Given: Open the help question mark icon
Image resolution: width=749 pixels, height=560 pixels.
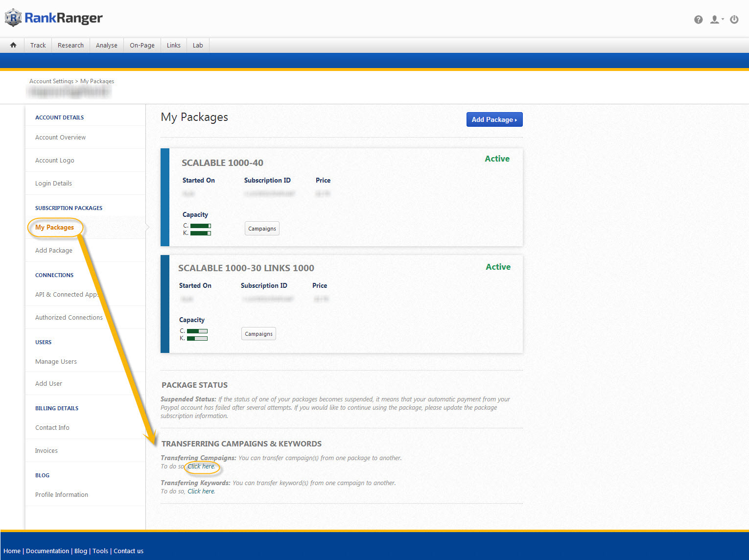Looking at the screenshot, I should click(x=698, y=20).
